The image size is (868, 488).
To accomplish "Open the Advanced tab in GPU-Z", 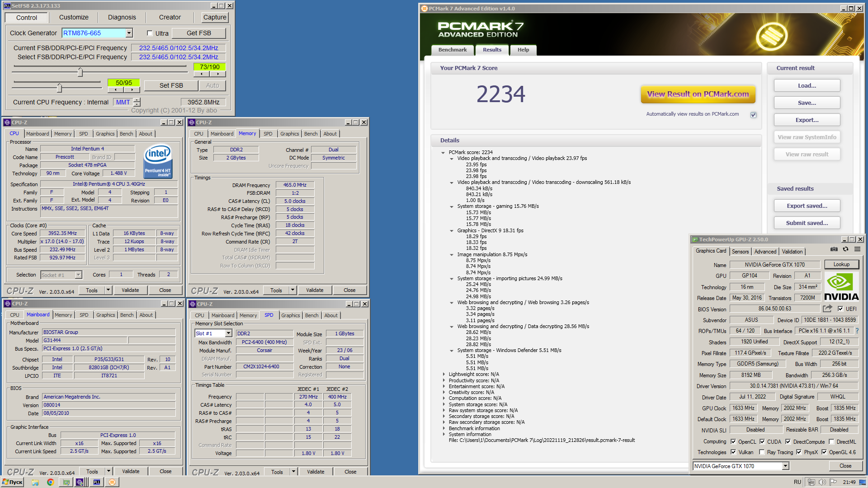I will pos(765,252).
